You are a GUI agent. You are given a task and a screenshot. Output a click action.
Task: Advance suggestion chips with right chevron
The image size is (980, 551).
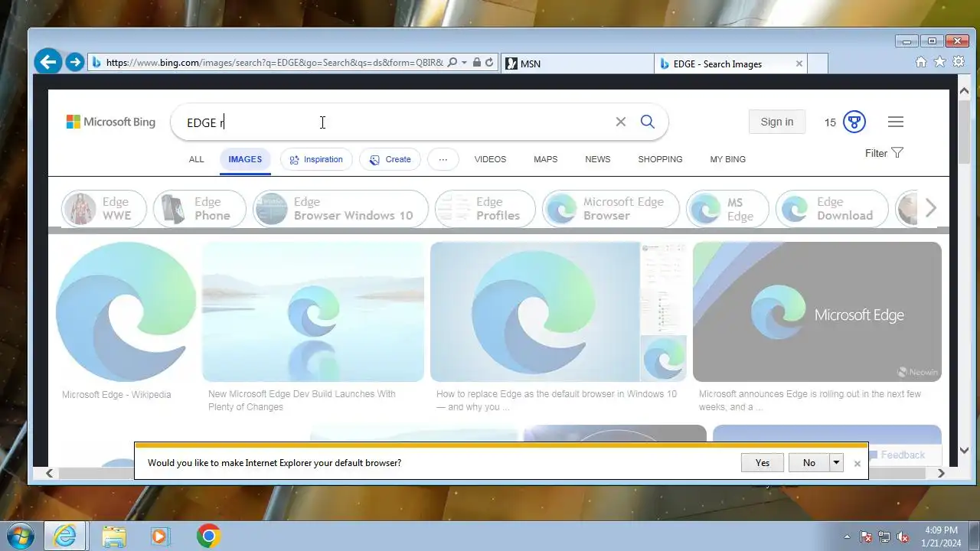pyautogui.click(x=931, y=208)
